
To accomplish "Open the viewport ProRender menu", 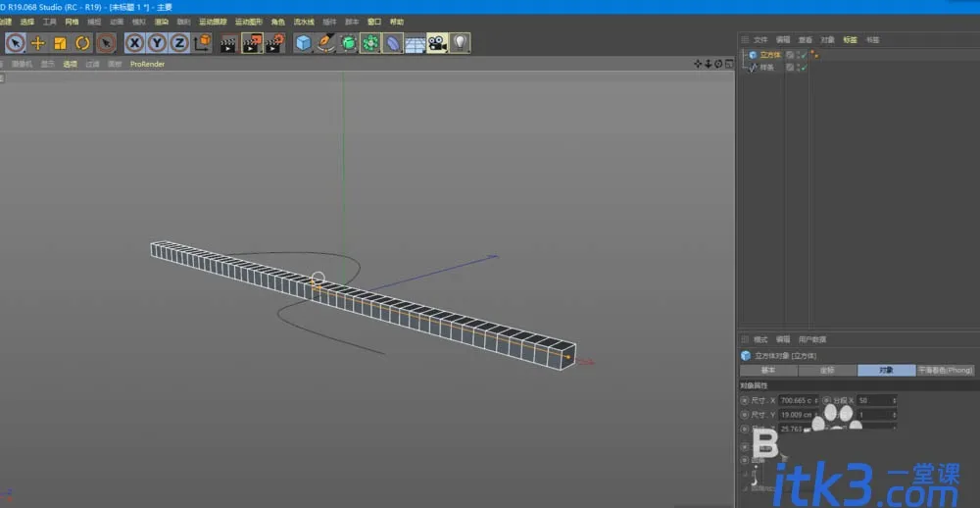I will click(x=148, y=64).
